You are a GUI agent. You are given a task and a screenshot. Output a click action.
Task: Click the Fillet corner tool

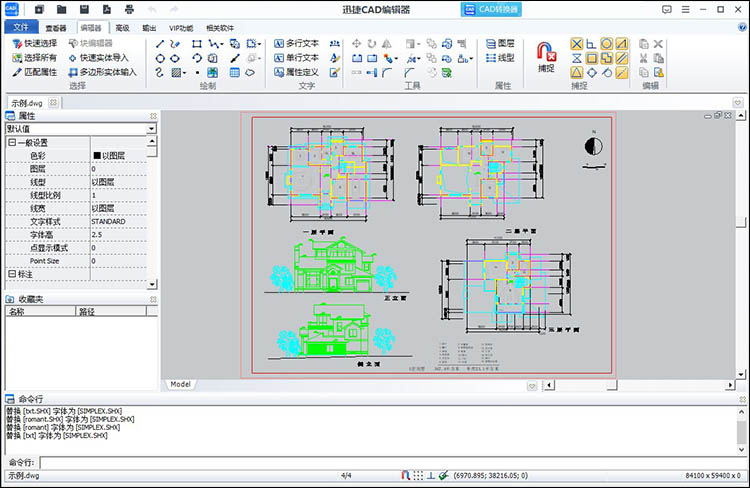click(386, 73)
